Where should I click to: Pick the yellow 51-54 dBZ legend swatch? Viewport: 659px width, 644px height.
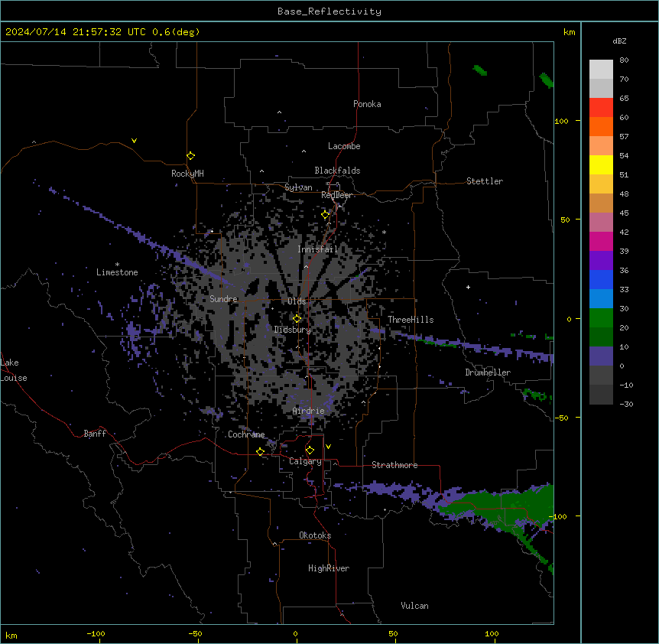coord(601,164)
